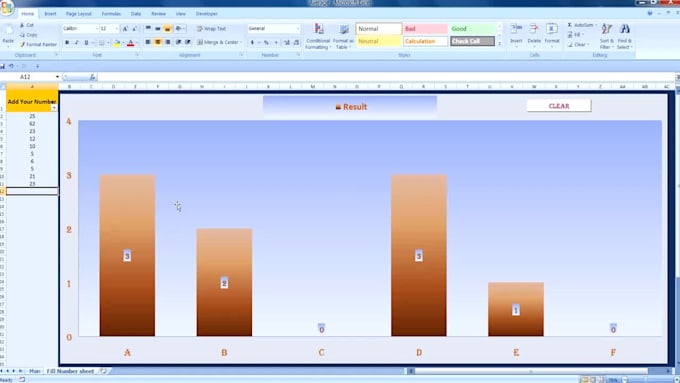
Task: Click the Increase Font Size icon
Action: point(125,29)
